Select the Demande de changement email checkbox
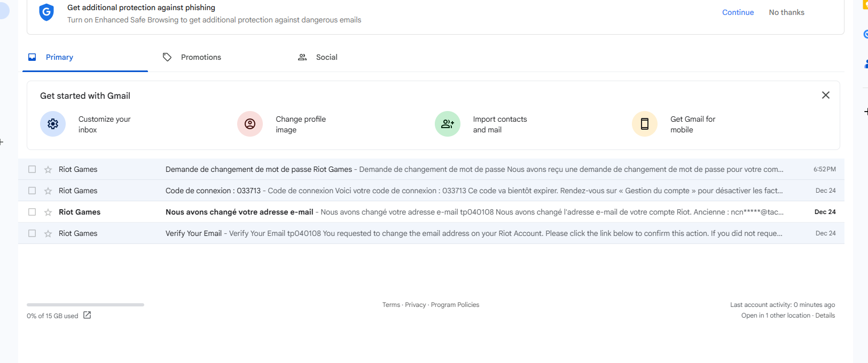 (32, 169)
